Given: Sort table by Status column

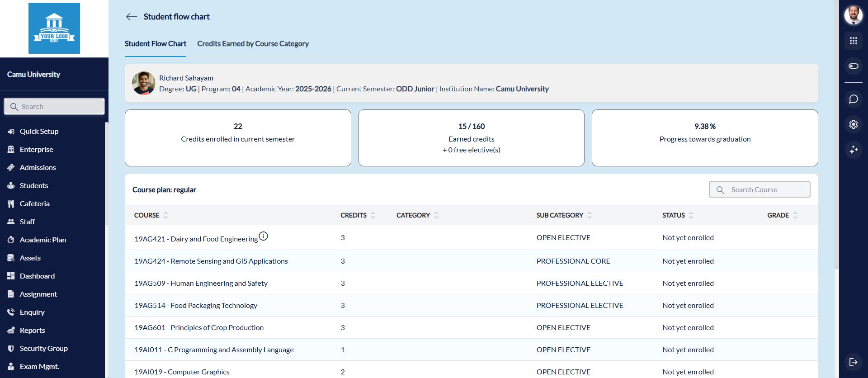Looking at the screenshot, I should pyautogui.click(x=691, y=215).
